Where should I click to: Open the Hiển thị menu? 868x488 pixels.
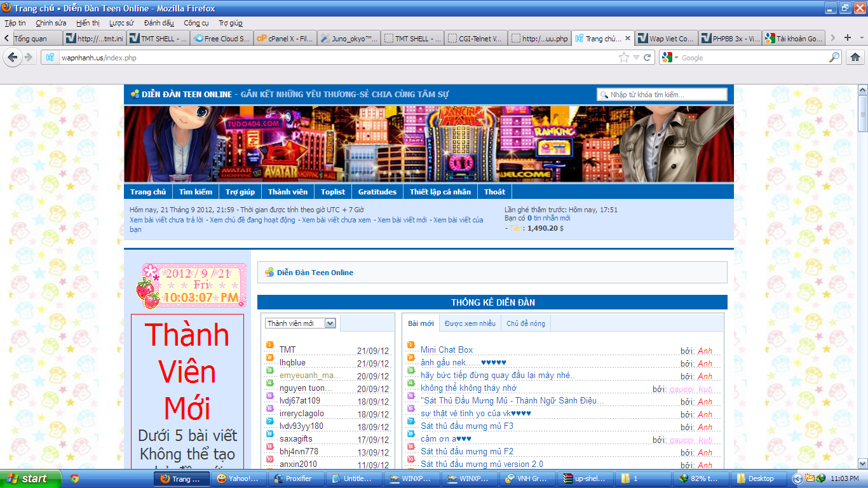pos(88,23)
